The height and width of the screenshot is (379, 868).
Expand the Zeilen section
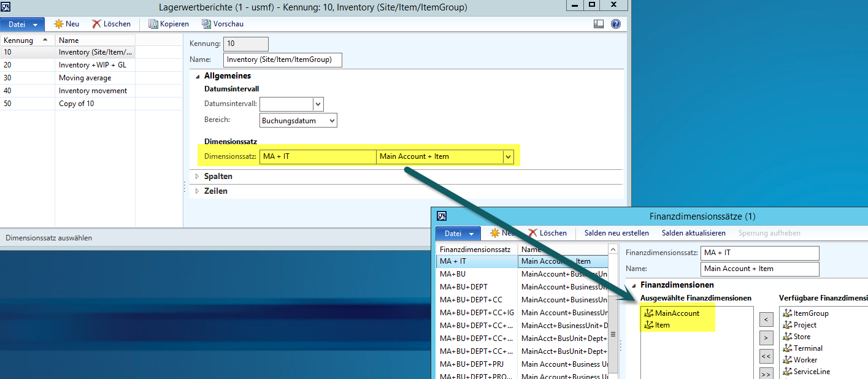click(198, 191)
